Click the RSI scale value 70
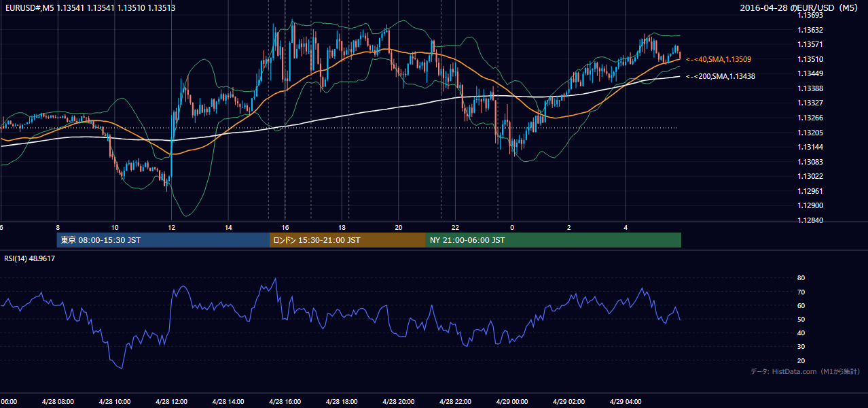Screen dimensions: 868x408 pos(801,292)
